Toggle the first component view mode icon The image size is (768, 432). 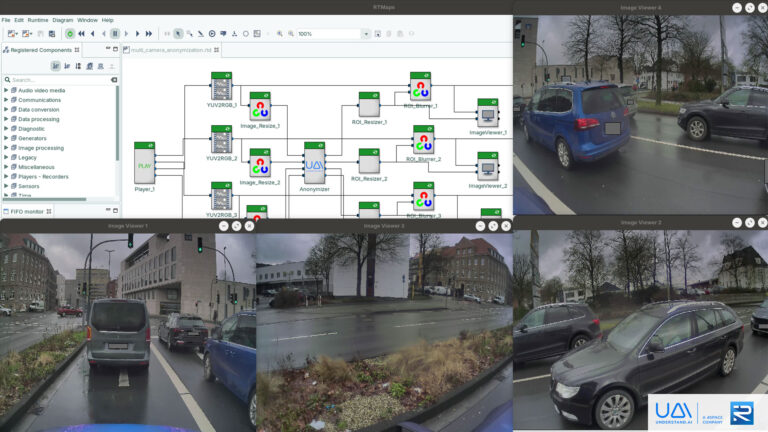click(56, 66)
